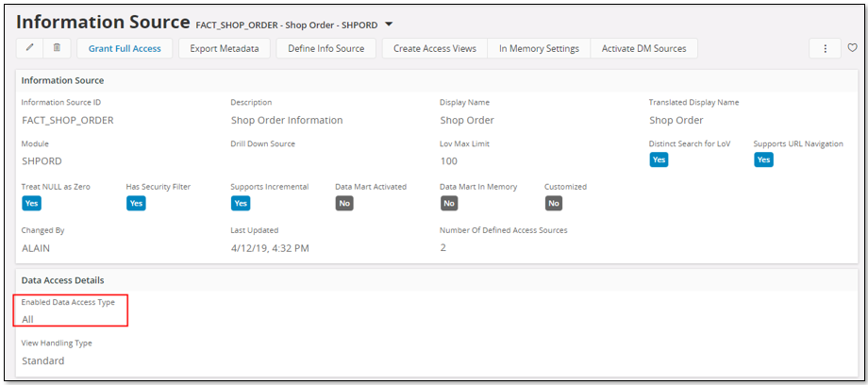The width and height of the screenshot is (868, 385).
Task: Toggle Distinct Search for LoV badge
Action: (659, 159)
